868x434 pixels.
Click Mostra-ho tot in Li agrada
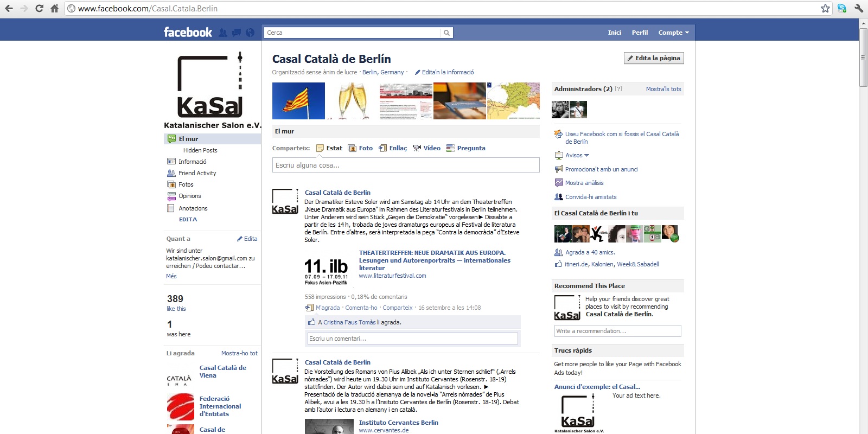(x=239, y=353)
